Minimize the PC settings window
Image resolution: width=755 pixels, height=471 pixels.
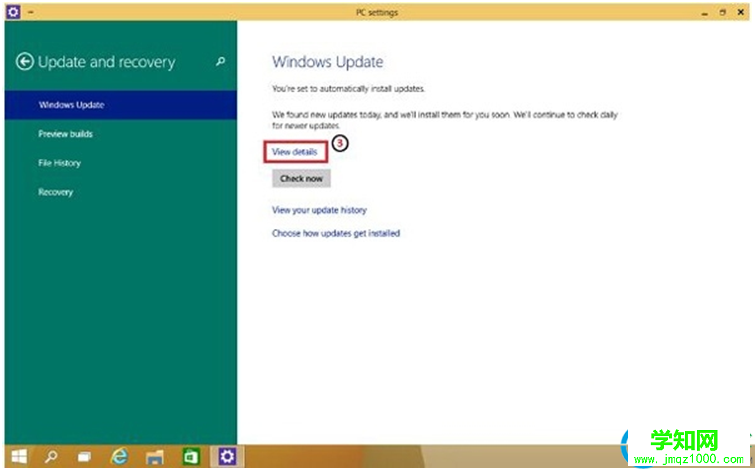(704, 13)
